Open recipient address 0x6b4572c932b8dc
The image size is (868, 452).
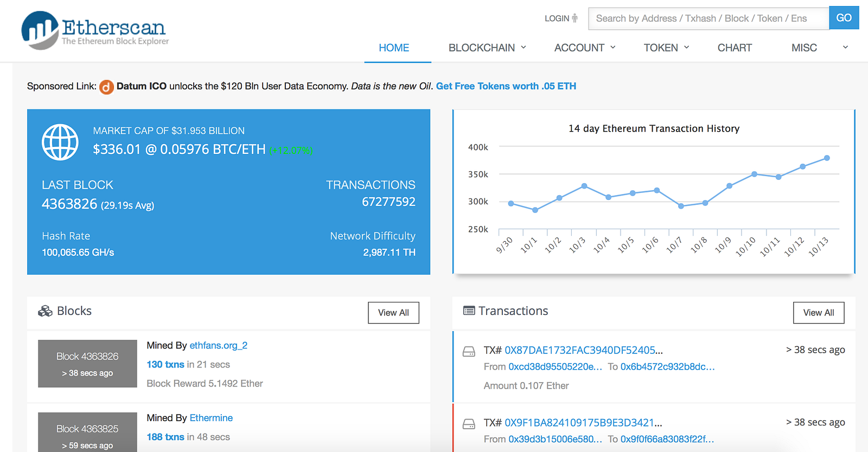click(668, 367)
